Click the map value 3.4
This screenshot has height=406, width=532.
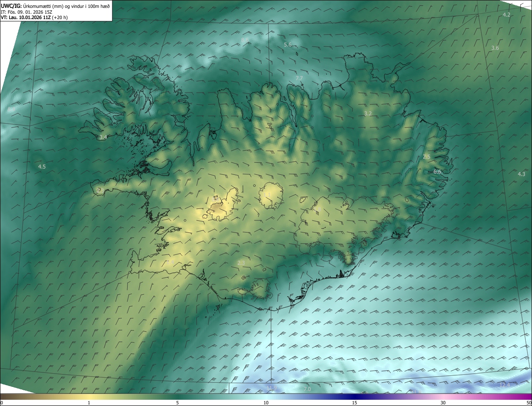point(103,137)
